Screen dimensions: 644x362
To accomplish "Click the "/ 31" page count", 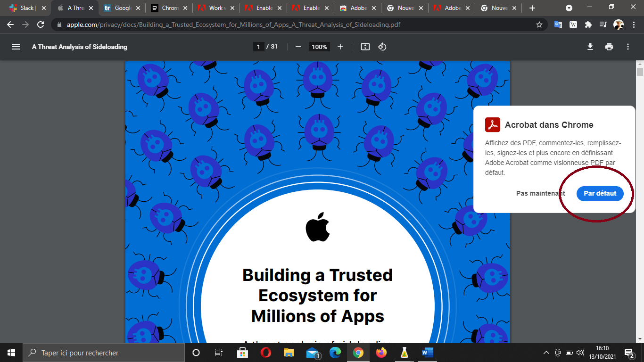I will coord(272,47).
